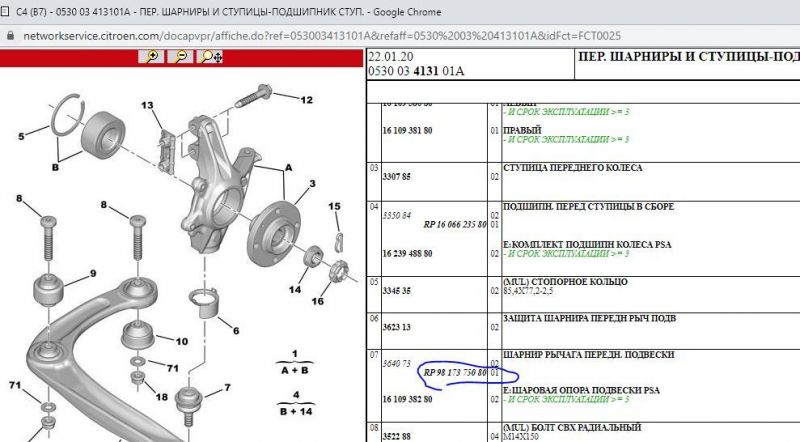Click callout number 3 near wheel hub
This screenshot has width=800, height=442.
pos(312,184)
